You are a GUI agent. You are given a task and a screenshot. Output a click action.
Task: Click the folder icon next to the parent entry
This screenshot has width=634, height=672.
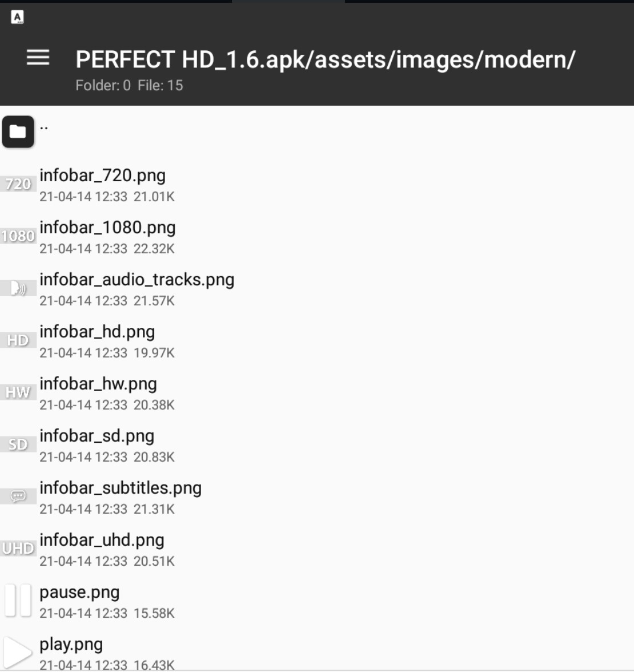coord(18,131)
